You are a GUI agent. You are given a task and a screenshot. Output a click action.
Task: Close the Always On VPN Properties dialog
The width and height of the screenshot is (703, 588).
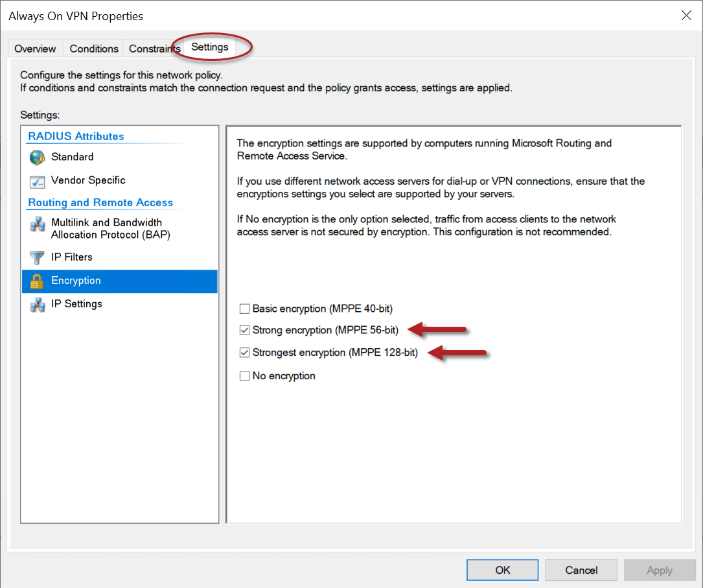pos(686,16)
